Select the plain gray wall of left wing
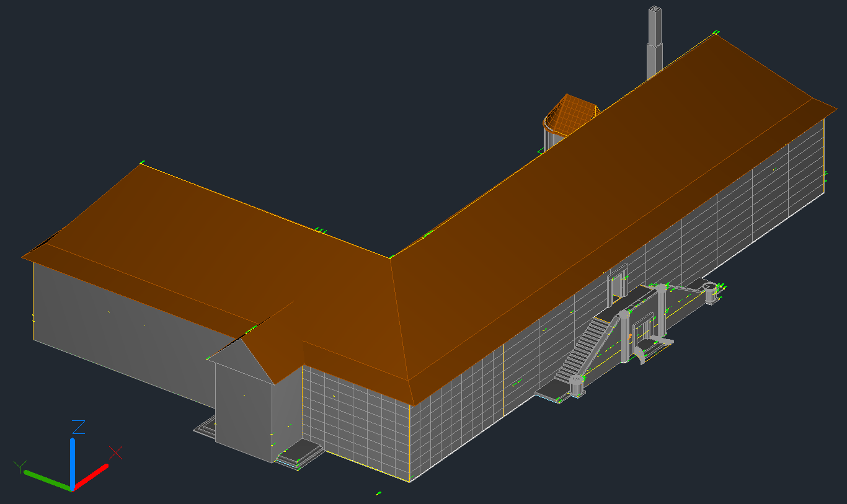 click(124, 329)
